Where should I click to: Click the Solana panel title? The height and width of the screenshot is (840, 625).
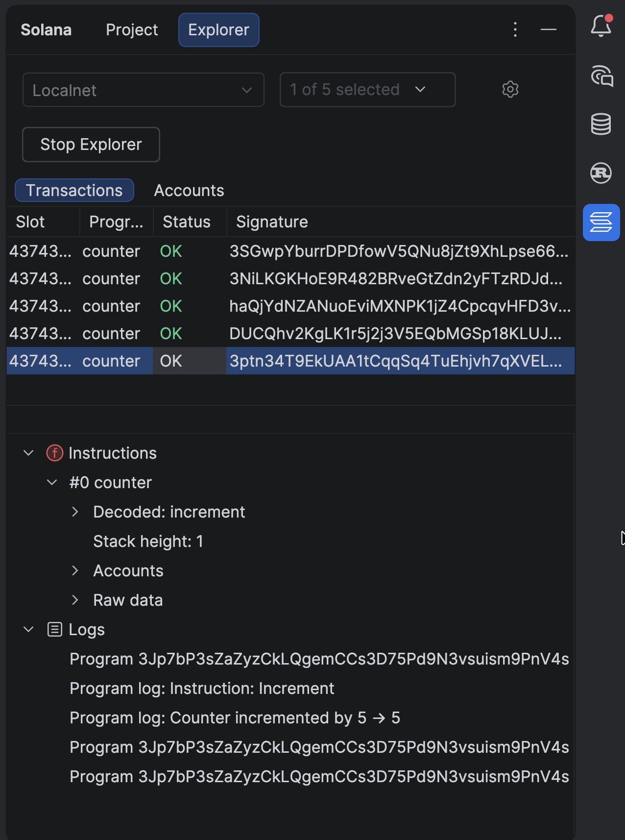(x=46, y=30)
